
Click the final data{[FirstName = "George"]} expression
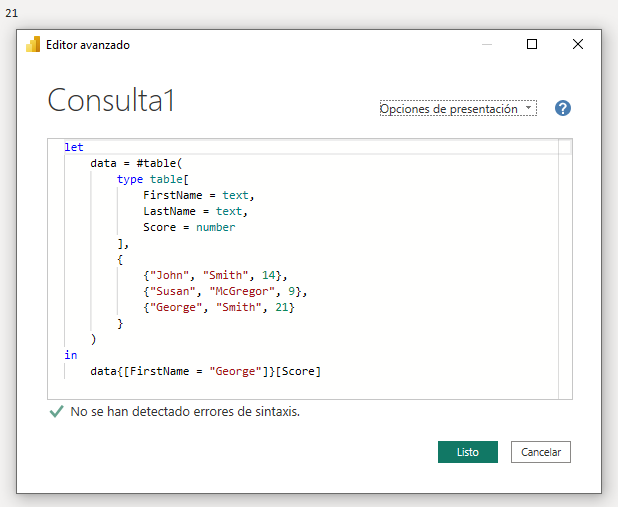point(205,371)
